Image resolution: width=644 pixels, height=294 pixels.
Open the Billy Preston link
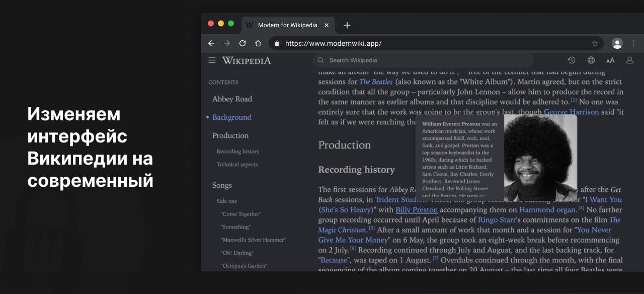pyautogui.click(x=416, y=210)
